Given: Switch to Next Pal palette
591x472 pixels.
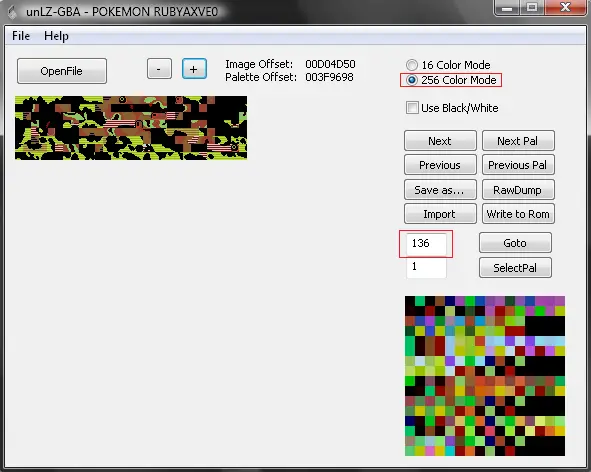Looking at the screenshot, I should coord(518,141).
